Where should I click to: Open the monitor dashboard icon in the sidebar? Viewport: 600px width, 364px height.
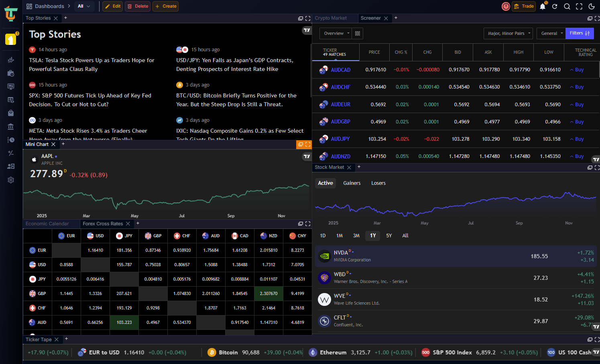[11, 87]
